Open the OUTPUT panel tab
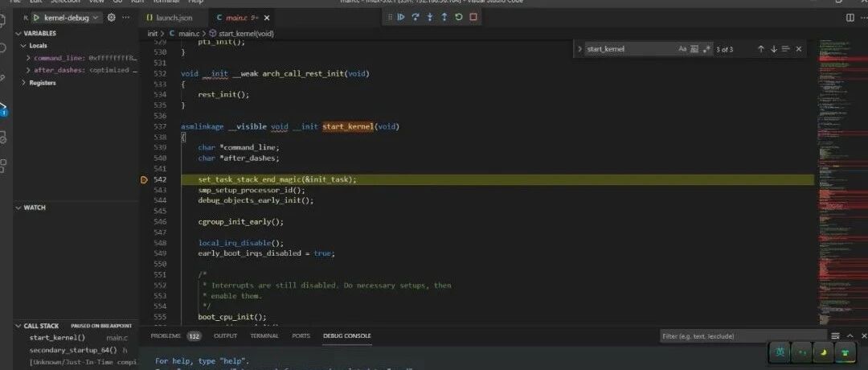 225,335
